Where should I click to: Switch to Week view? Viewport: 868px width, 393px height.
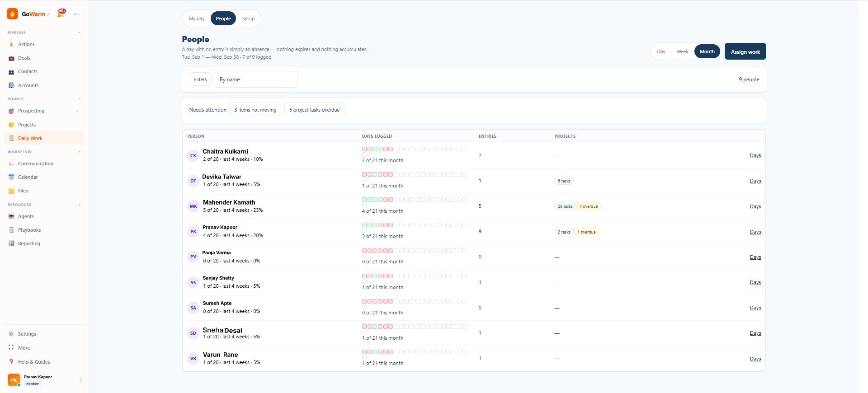(x=682, y=51)
